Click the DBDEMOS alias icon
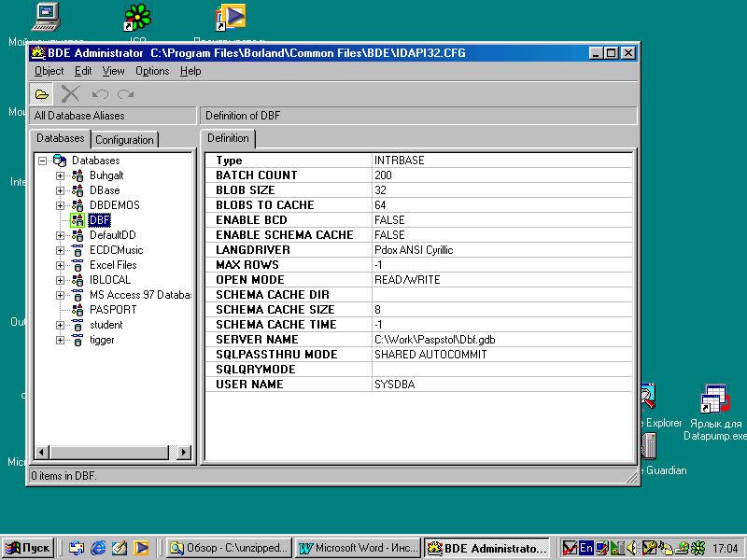Viewport: 747px width, 560px height. 78,205
